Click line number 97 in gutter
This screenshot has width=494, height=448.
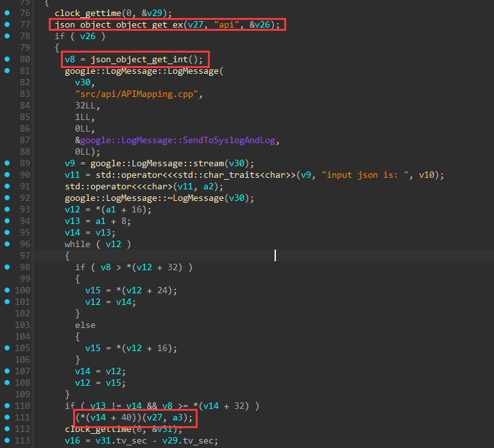pos(25,255)
